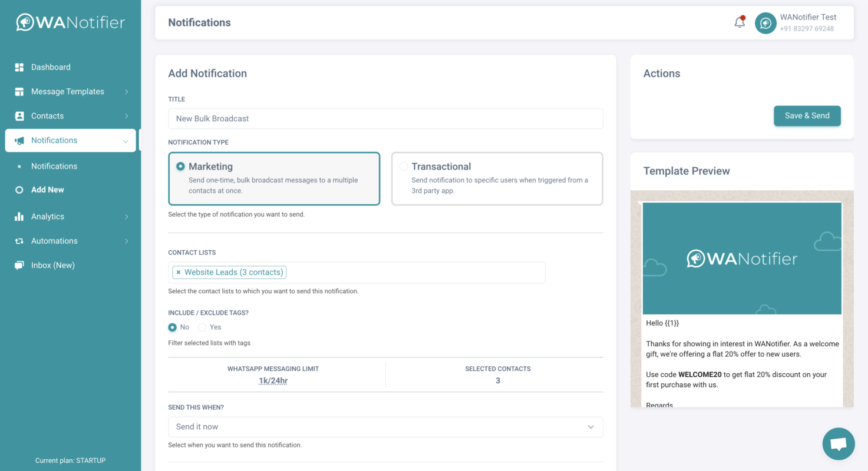868x471 pixels.
Task: Click the WANotifier Test profile avatar
Action: 765,23
